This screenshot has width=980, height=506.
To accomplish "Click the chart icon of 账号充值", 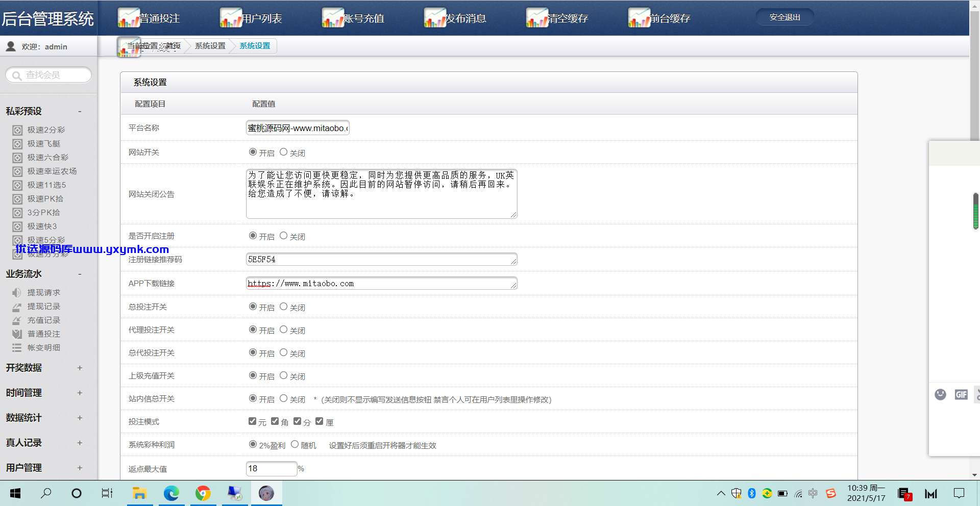I will tap(333, 18).
